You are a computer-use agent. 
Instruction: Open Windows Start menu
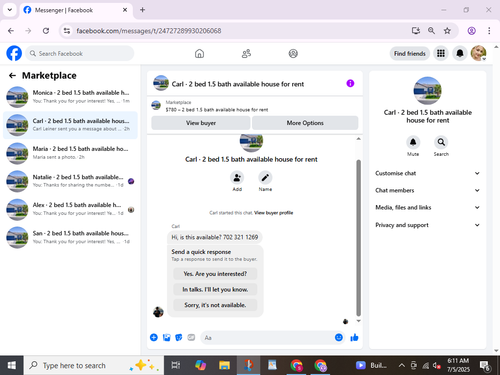(x=12, y=365)
